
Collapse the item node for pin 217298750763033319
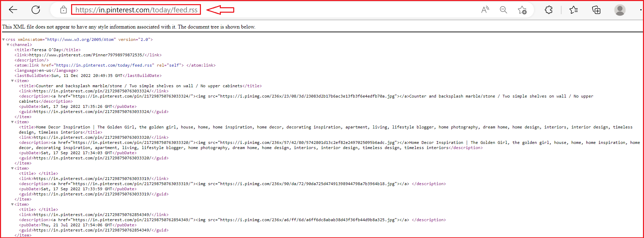point(12,169)
